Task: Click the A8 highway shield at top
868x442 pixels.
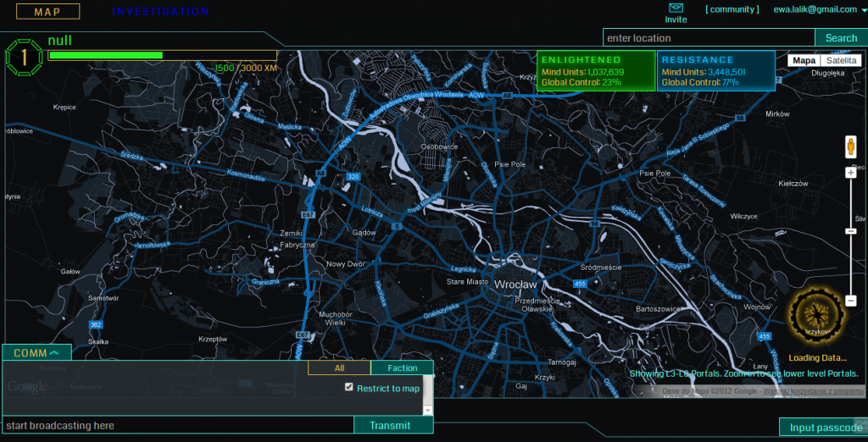Action: 508,96
